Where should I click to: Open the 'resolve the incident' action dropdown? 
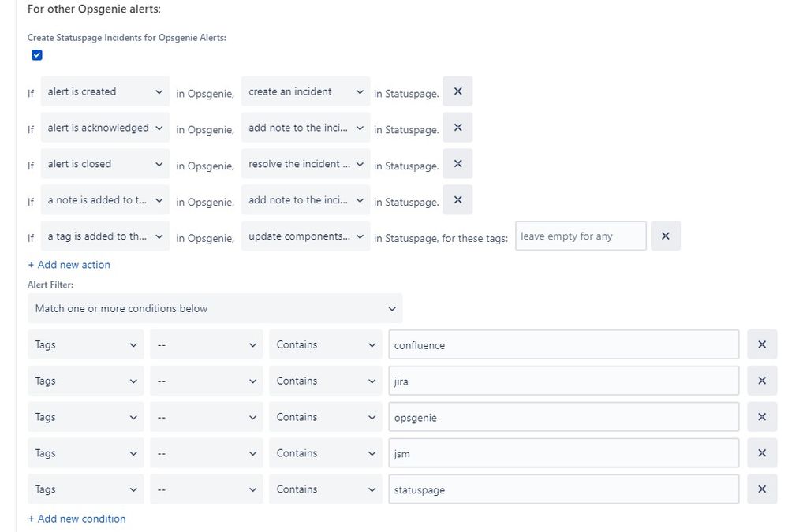click(305, 164)
